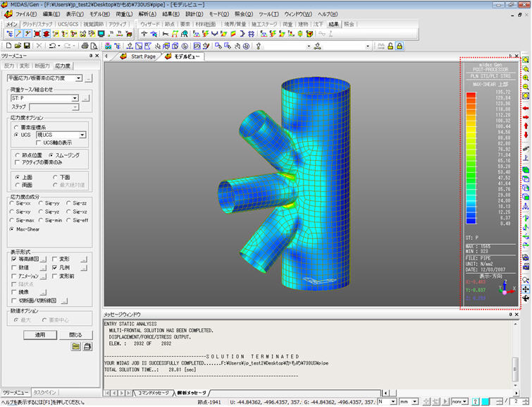Click the ellipsis button beside 等高線図
The width and height of the screenshot is (532, 407).
pos(43,259)
